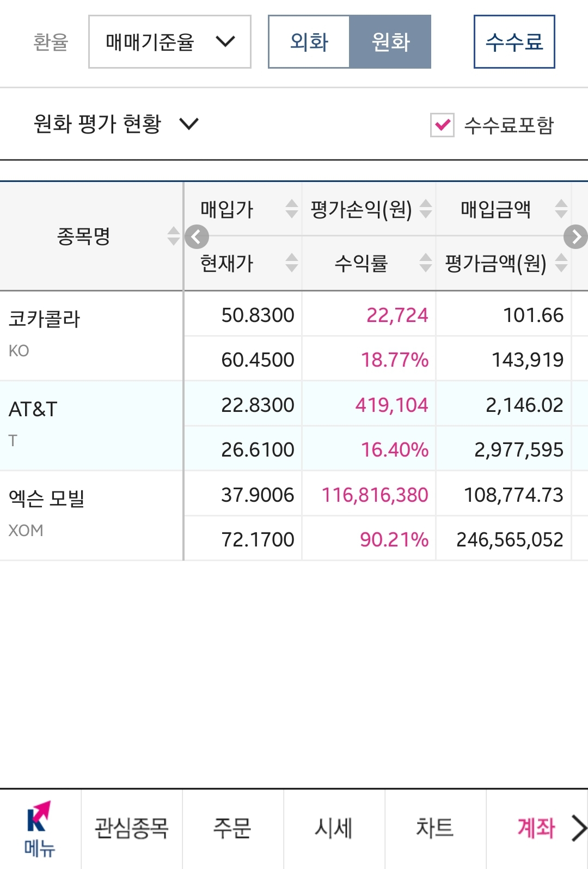The height and width of the screenshot is (869, 588).
Task: Open the 수수료 button
Action: click(x=514, y=42)
